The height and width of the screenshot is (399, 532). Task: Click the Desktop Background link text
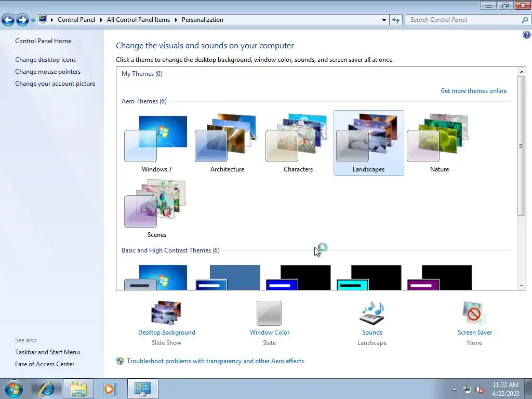pyautogui.click(x=167, y=332)
